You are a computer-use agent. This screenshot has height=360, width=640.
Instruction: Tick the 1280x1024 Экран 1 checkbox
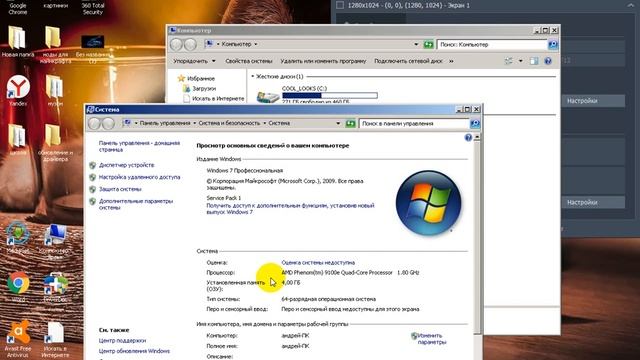[340, 5]
